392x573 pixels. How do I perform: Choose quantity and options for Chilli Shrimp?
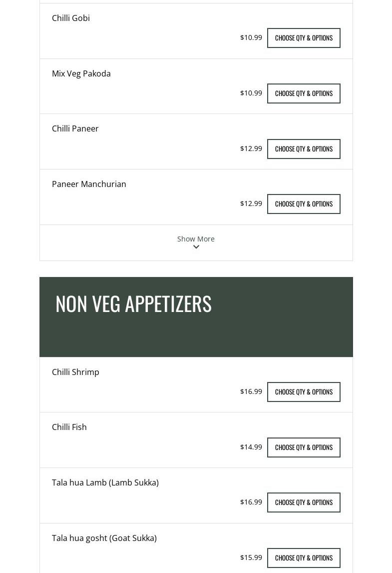click(304, 392)
